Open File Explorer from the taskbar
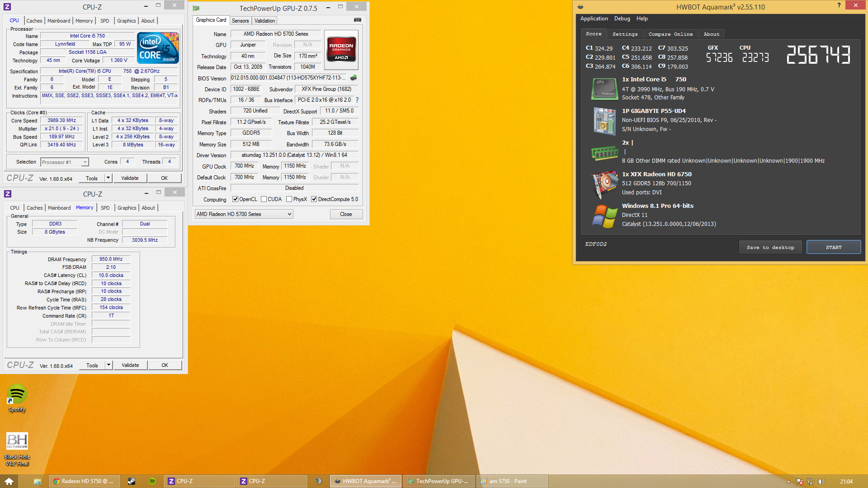 coord(38,481)
